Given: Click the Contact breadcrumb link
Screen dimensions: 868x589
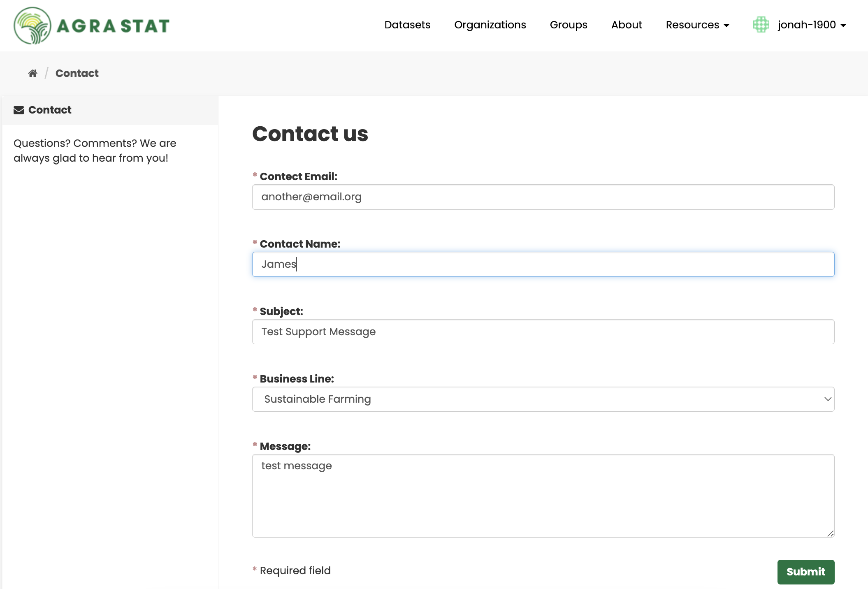Looking at the screenshot, I should pos(77,73).
